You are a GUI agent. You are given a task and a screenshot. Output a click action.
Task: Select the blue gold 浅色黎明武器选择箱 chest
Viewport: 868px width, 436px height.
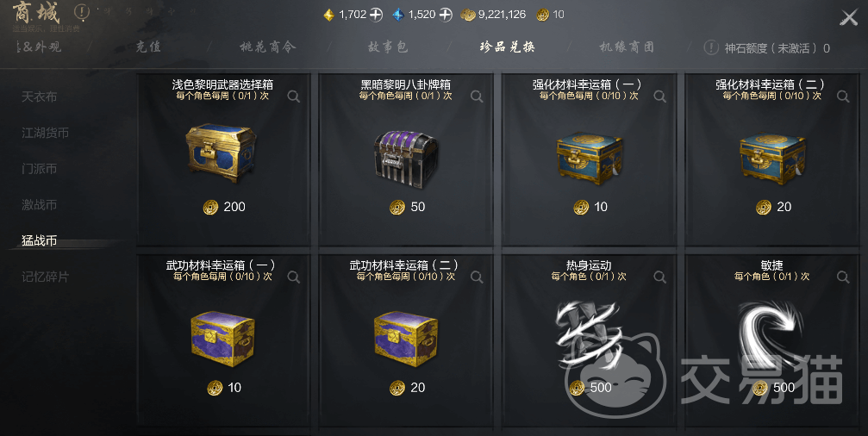click(221, 153)
